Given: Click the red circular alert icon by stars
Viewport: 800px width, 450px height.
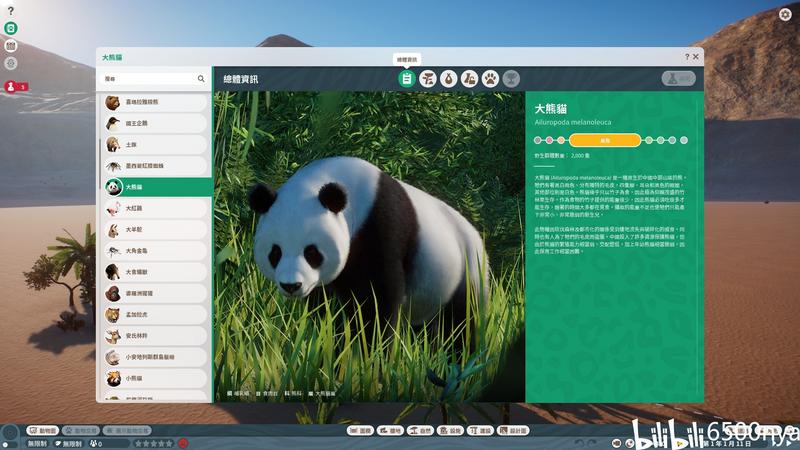Looking at the screenshot, I should (x=183, y=443).
